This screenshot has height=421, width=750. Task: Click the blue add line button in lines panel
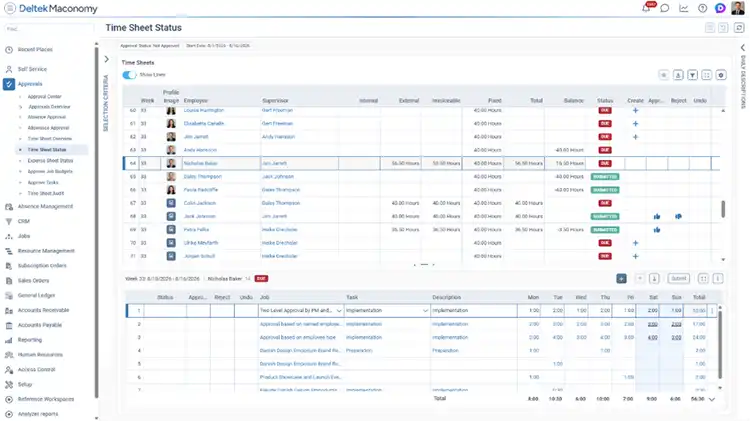click(x=621, y=278)
